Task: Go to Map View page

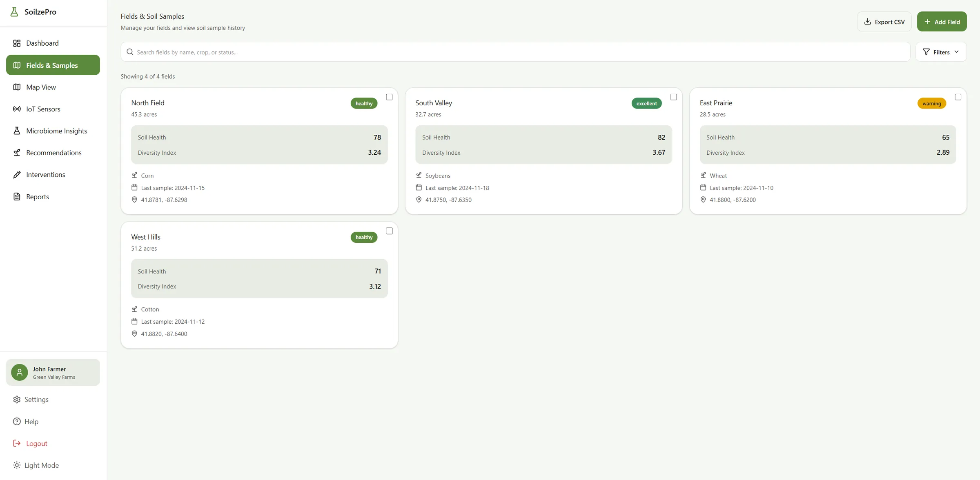Action: point(53,87)
